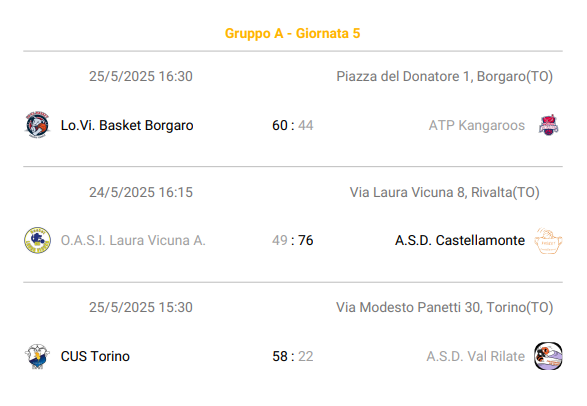Click the Lo.Vi. Basket Borgaro team logo
This screenshot has height=406, width=587.
[37, 125]
